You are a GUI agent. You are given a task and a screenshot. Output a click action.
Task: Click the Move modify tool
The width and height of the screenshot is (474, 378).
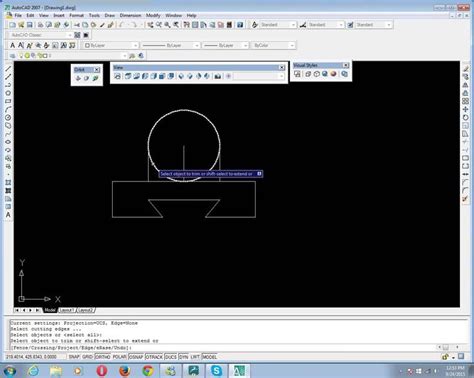coord(465,109)
